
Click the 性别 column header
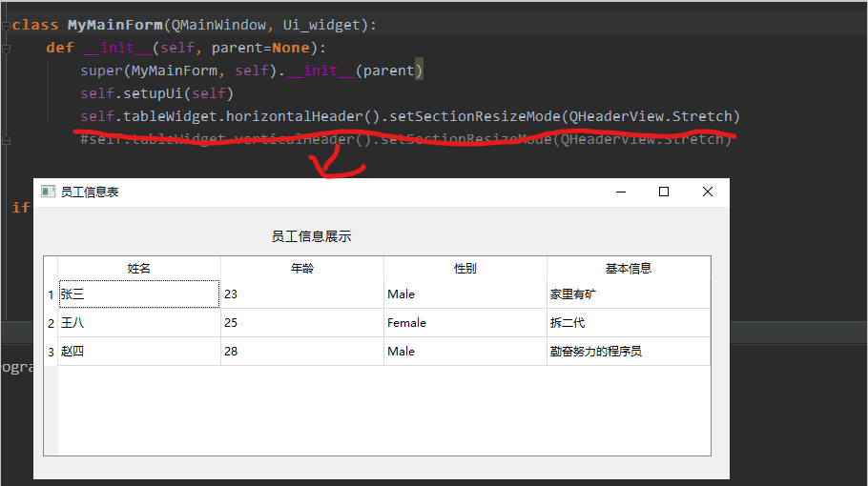pos(465,268)
